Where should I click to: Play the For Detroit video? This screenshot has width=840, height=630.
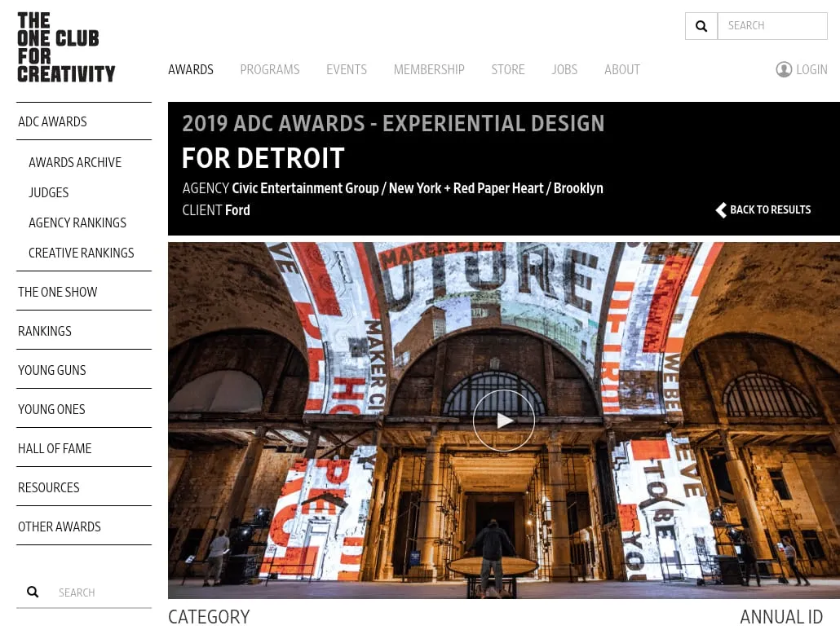pyautogui.click(x=503, y=421)
